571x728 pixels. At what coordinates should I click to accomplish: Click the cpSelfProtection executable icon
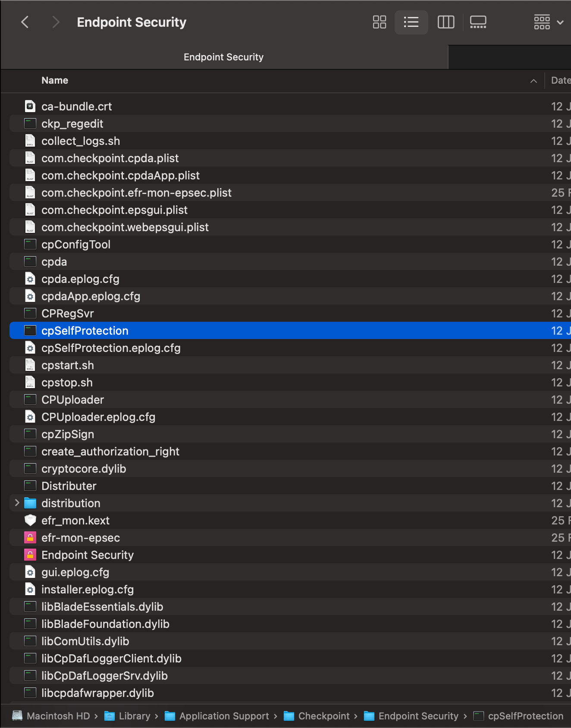click(30, 330)
